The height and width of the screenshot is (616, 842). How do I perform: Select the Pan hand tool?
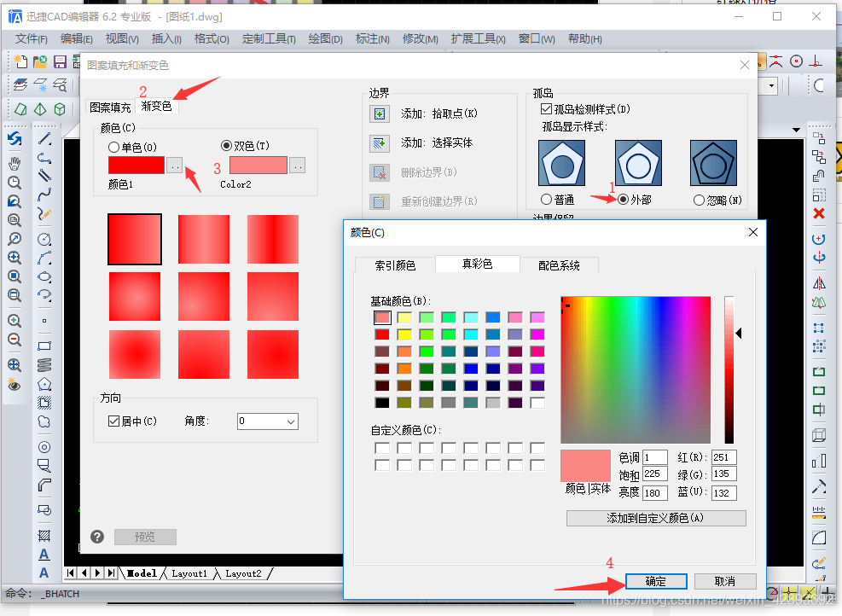[15, 163]
